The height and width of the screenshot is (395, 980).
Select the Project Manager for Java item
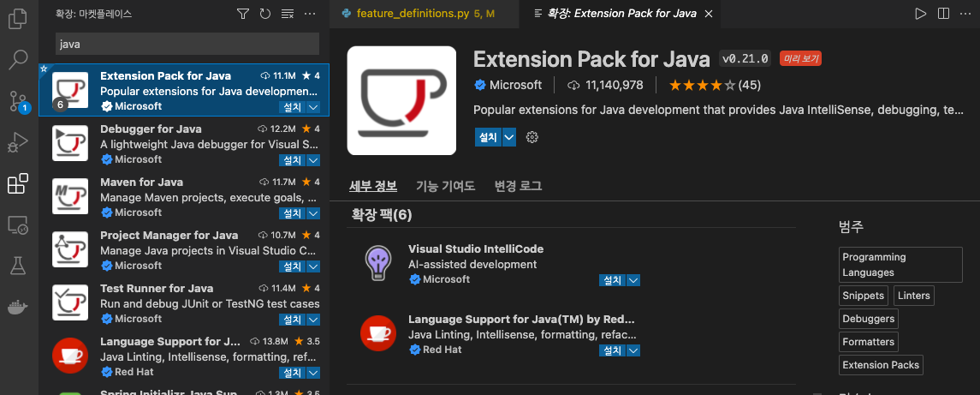184,250
